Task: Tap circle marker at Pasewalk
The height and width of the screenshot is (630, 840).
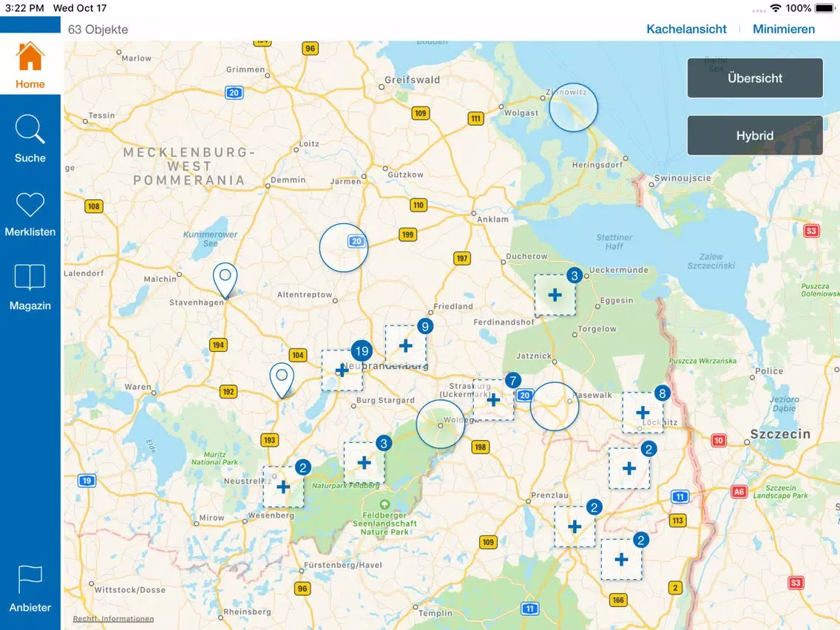Action: click(555, 406)
